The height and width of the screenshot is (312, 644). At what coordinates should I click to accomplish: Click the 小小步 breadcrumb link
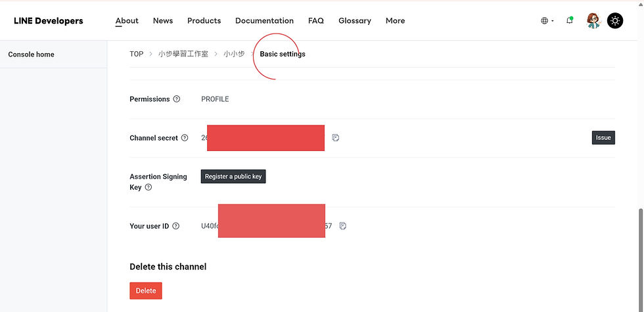(234, 54)
